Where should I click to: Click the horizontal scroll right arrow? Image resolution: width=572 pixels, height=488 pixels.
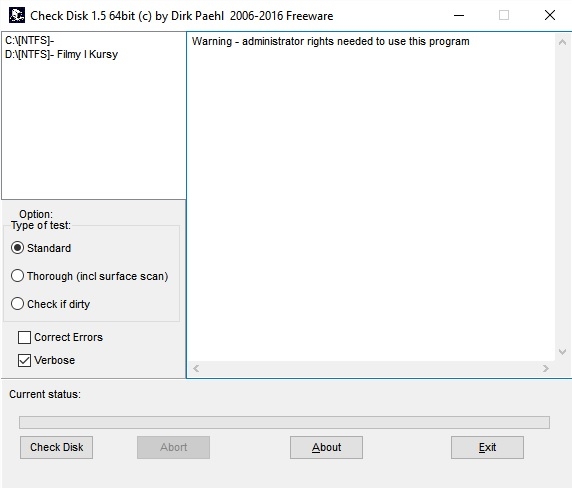pos(546,368)
